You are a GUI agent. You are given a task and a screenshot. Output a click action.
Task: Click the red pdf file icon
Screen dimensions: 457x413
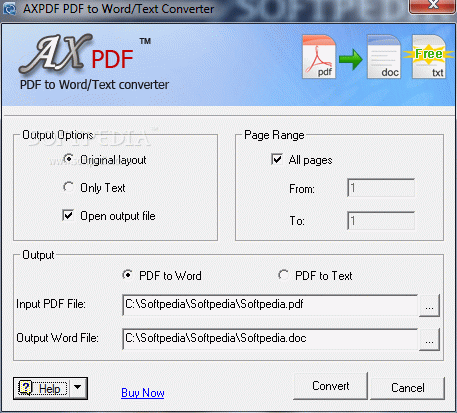tap(319, 57)
